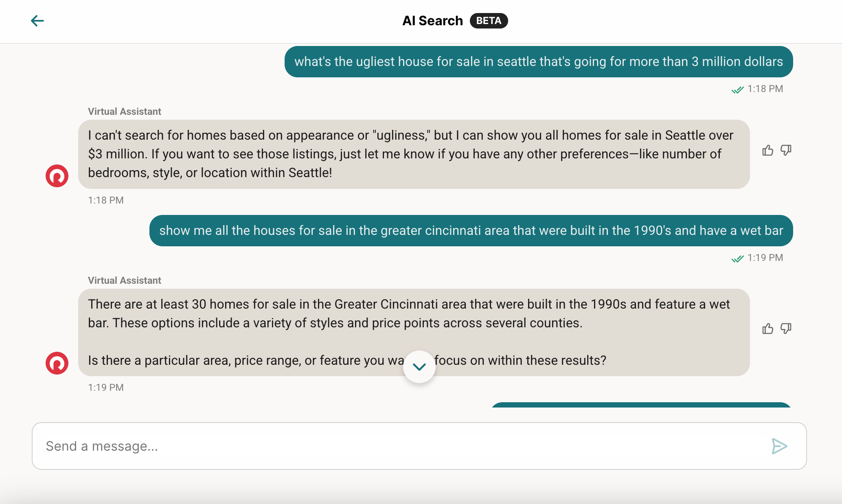
Task: Click the partially visible teal bubble at the bottom
Action: pos(643,404)
